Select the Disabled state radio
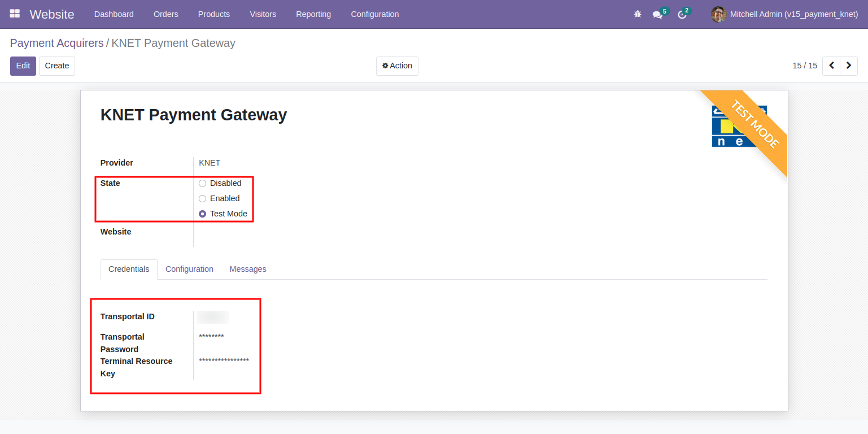Image resolution: width=868 pixels, height=434 pixels. pos(203,183)
